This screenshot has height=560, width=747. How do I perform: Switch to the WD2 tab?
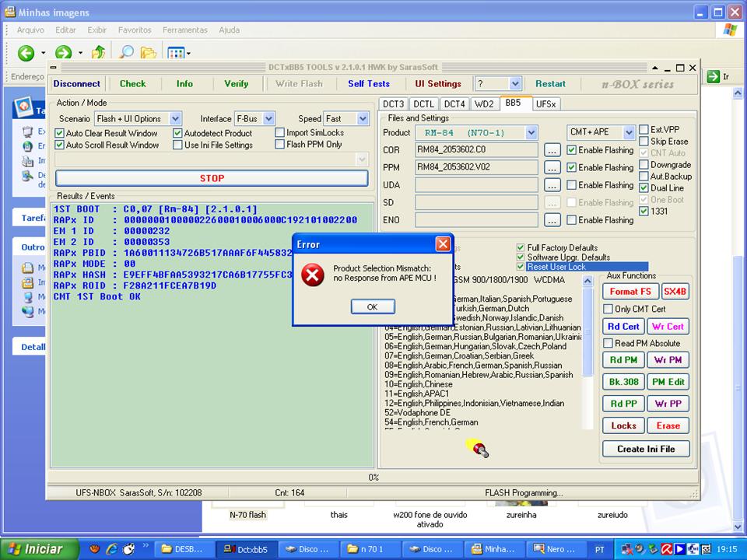point(484,103)
